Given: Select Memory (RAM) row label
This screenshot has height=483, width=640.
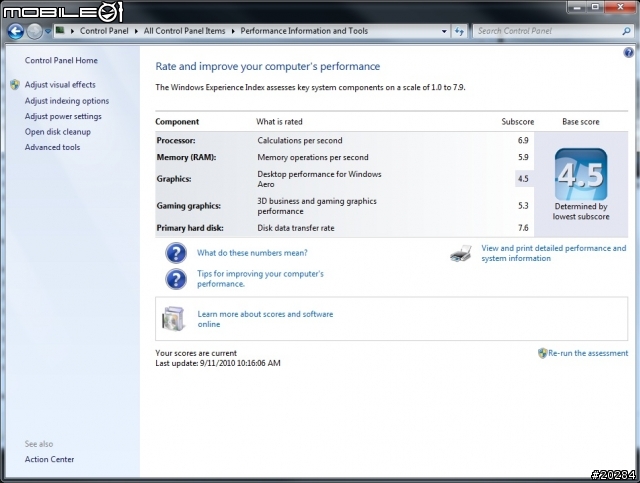Looking at the screenshot, I should pos(186,158).
